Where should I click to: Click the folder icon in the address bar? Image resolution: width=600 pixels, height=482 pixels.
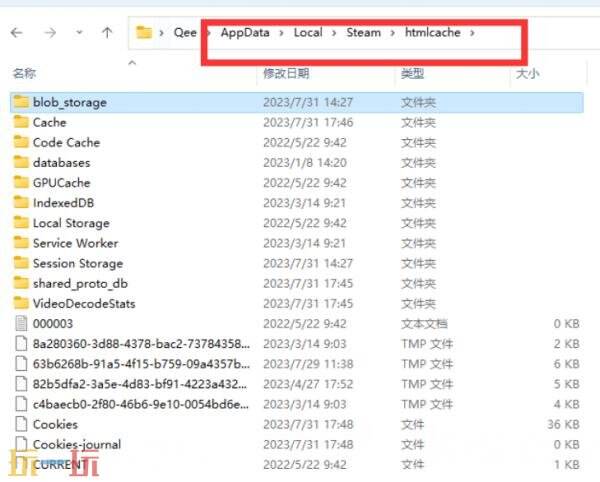pyautogui.click(x=144, y=33)
